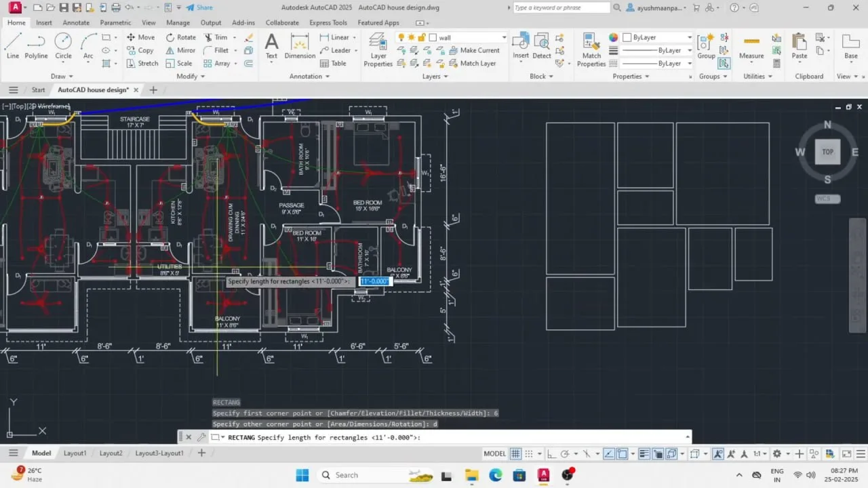Open the Annotate ribbon tab
868x488 pixels.
76,22
